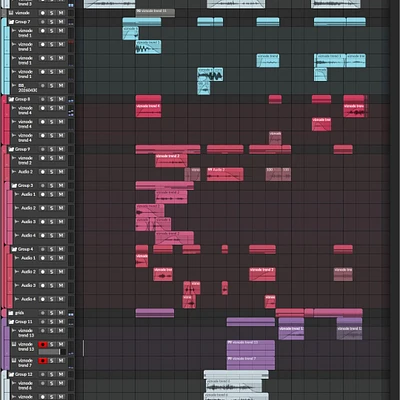
Task: Mute the 00_2016 audio track
Action: 61,86
